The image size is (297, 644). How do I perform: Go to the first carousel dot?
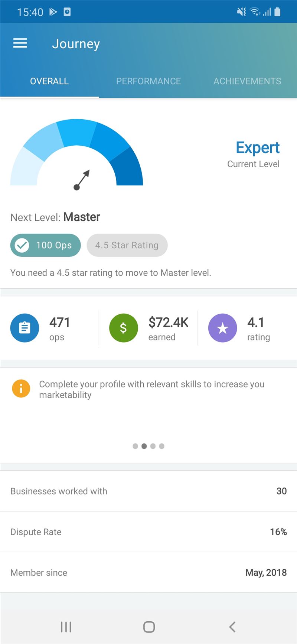(135, 446)
